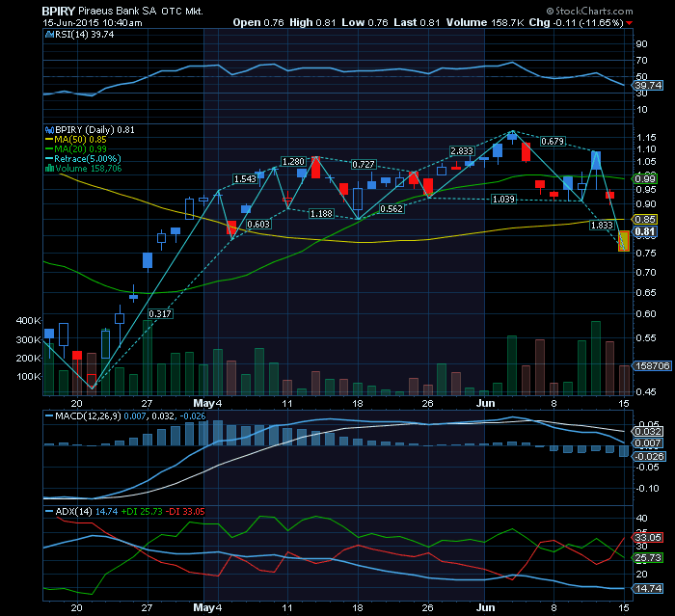The height and width of the screenshot is (616, 675).
Task: Click the green MA(20) legend line swatch
Action: point(49,149)
